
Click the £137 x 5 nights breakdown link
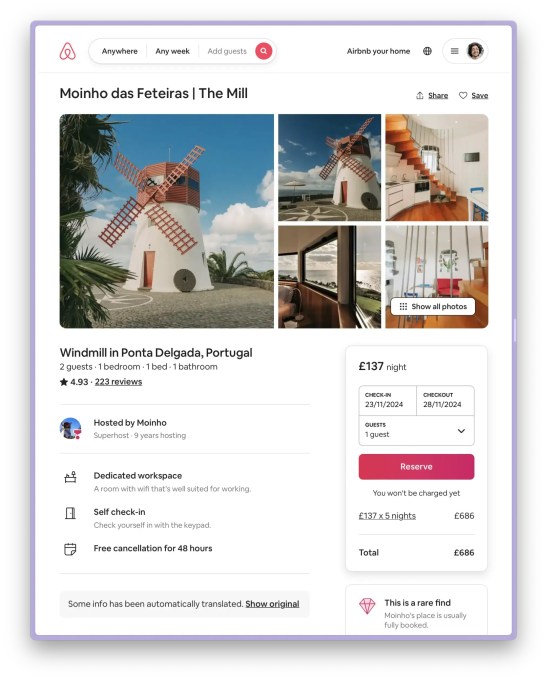tap(387, 516)
